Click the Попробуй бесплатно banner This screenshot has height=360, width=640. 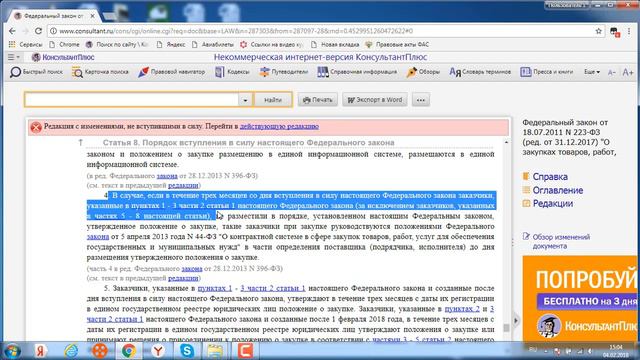tap(580, 299)
